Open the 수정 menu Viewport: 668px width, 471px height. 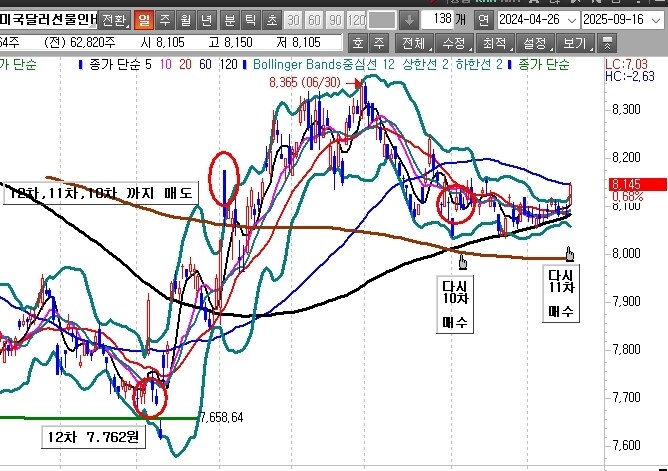(455, 43)
